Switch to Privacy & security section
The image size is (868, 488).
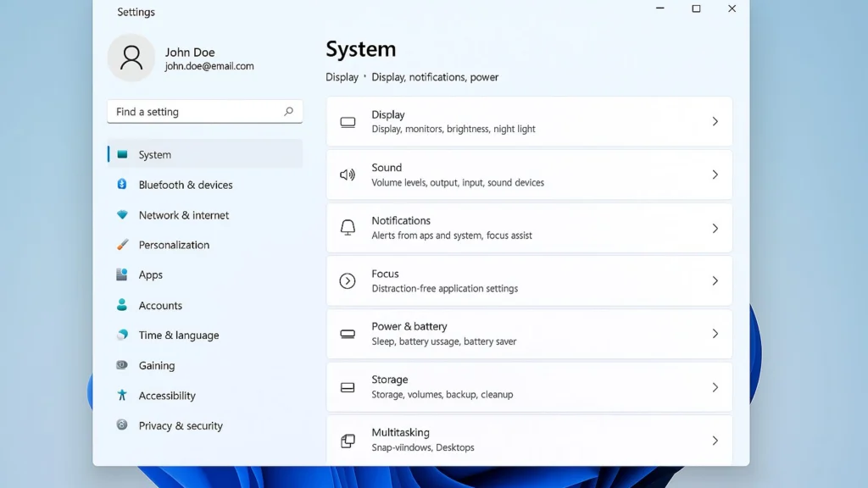pyautogui.click(x=181, y=426)
